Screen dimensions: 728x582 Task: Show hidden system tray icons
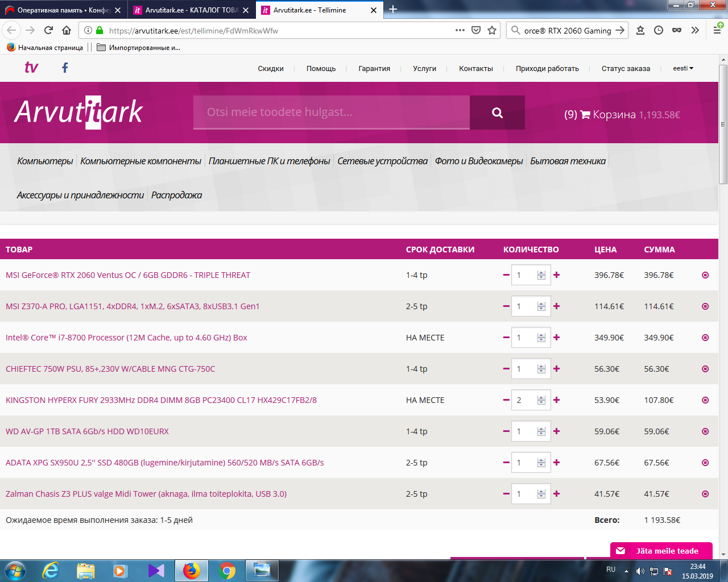click(x=626, y=571)
